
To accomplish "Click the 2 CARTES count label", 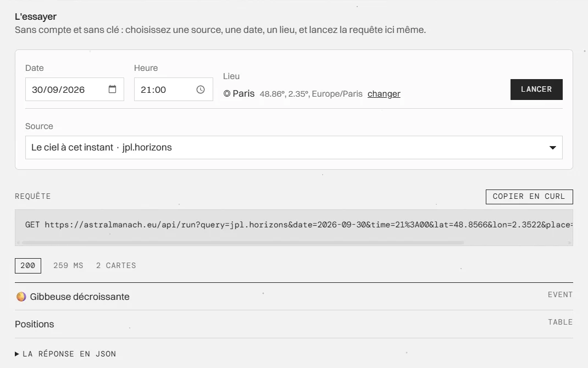I will tap(116, 266).
